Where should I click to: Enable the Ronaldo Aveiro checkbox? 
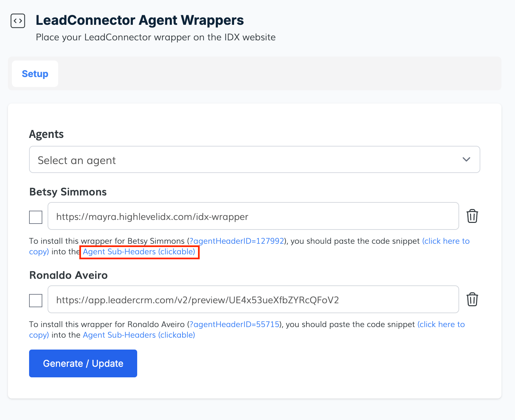pos(36,301)
